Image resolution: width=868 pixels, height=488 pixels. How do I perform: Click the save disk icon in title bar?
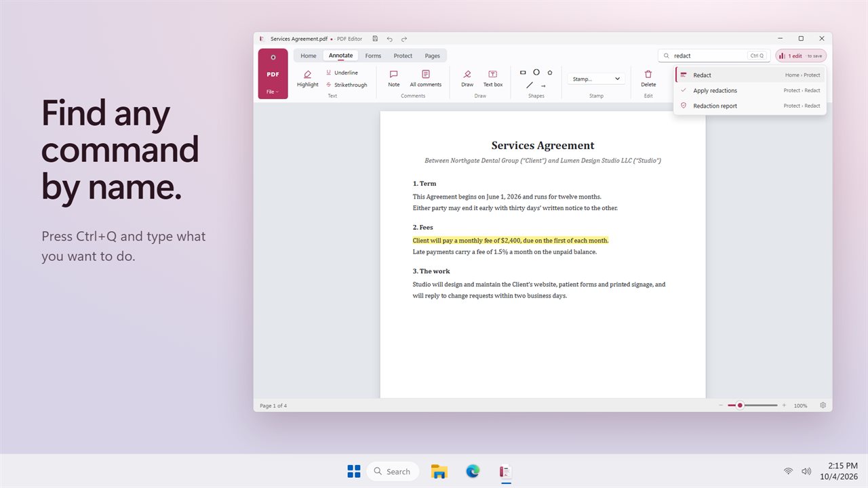click(x=375, y=39)
